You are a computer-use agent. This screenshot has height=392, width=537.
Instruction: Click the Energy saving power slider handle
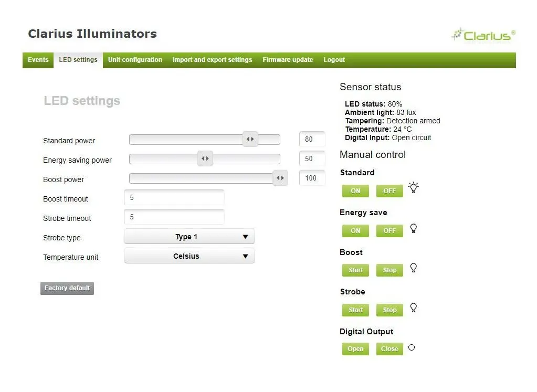coord(205,158)
